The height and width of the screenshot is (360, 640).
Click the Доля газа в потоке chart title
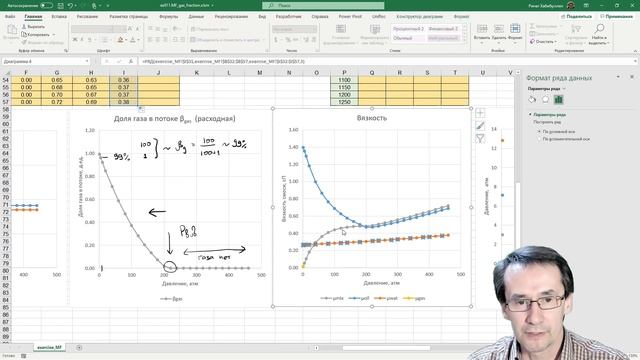[174, 119]
